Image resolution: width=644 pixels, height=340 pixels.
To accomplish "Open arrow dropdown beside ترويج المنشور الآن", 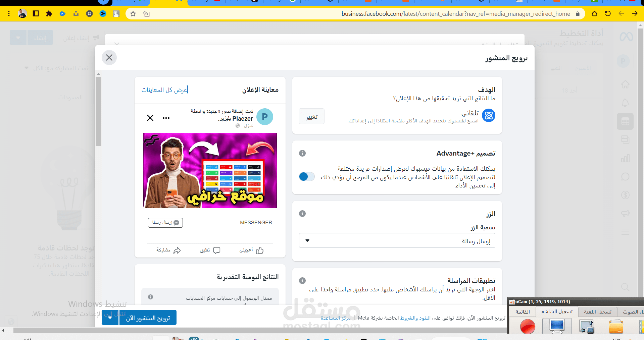I will click(110, 318).
